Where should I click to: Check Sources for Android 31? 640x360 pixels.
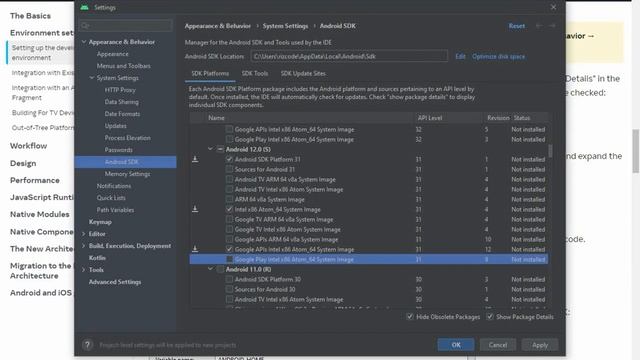(229, 169)
